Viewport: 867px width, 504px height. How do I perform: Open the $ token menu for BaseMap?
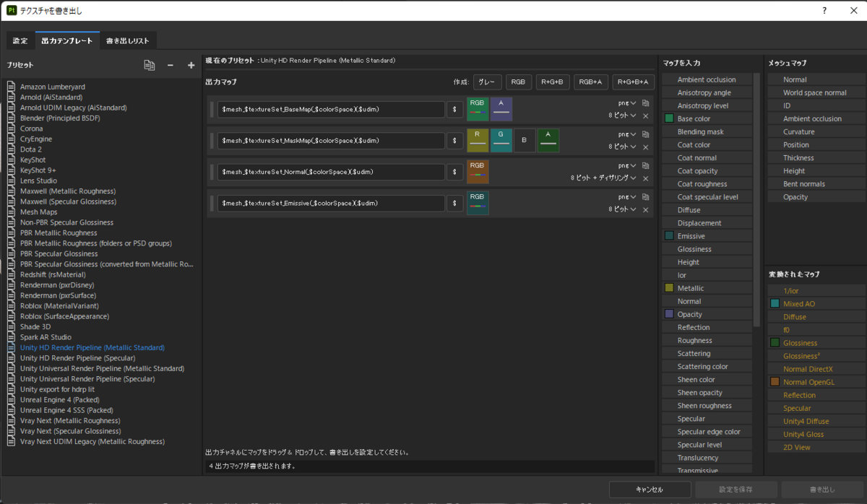click(454, 110)
